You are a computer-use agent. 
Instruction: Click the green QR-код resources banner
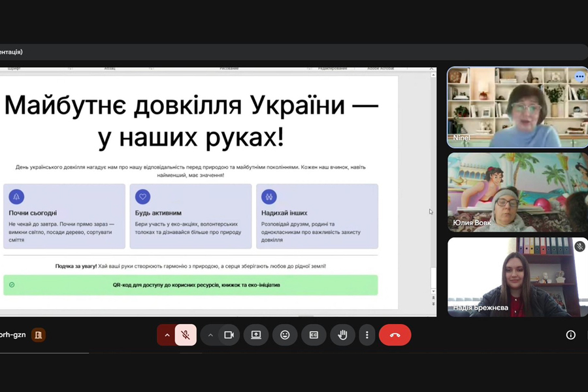(x=191, y=285)
